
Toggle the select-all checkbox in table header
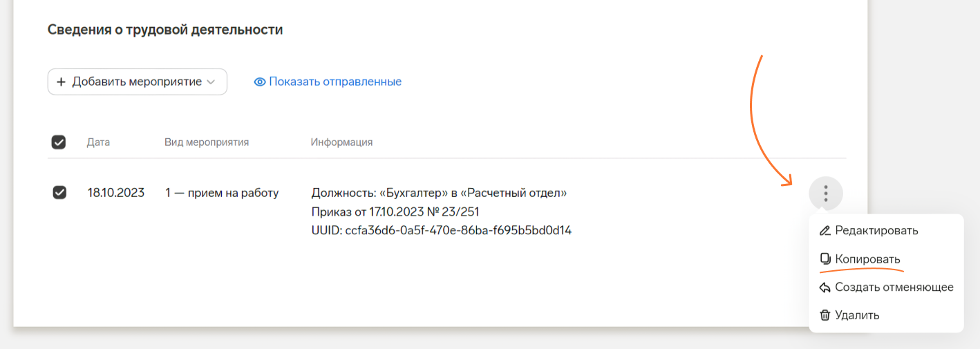59,142
